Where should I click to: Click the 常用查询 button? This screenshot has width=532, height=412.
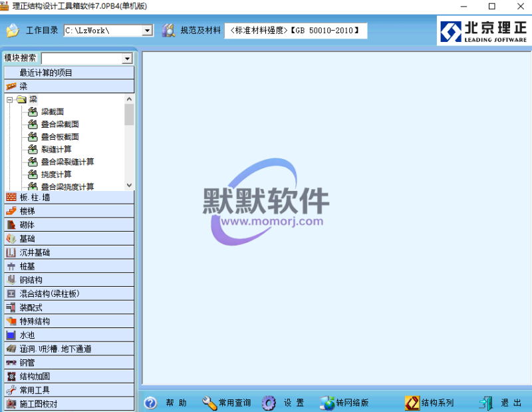tap(227, 403)
